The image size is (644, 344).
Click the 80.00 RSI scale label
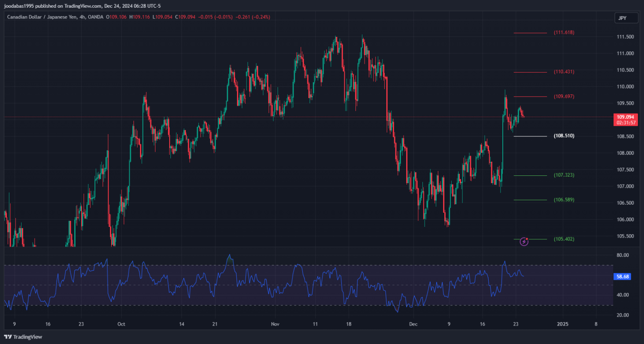pyautogui.click(x=623, y=255)
